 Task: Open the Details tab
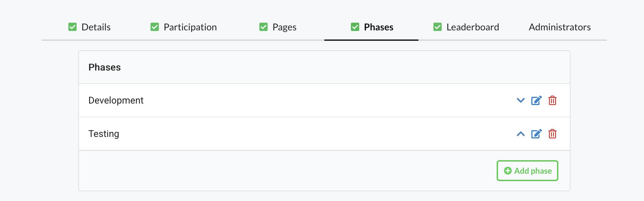point(96,27)
